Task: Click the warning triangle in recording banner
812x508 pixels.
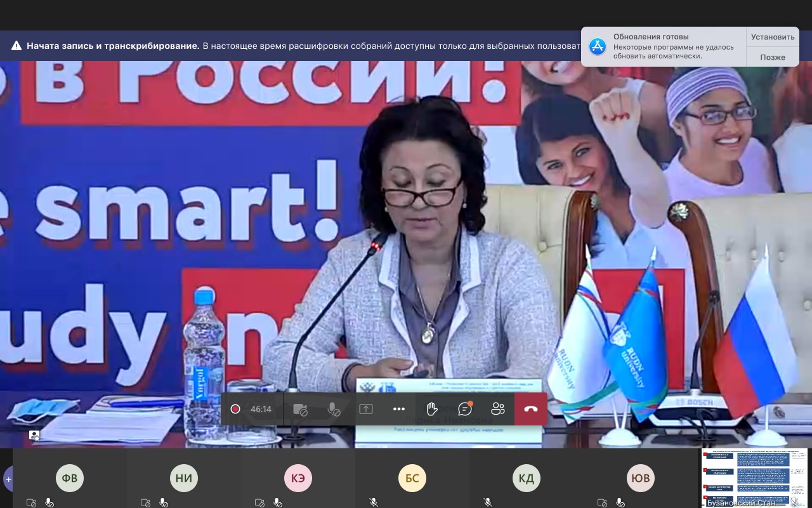Action: tap(16, 46)
